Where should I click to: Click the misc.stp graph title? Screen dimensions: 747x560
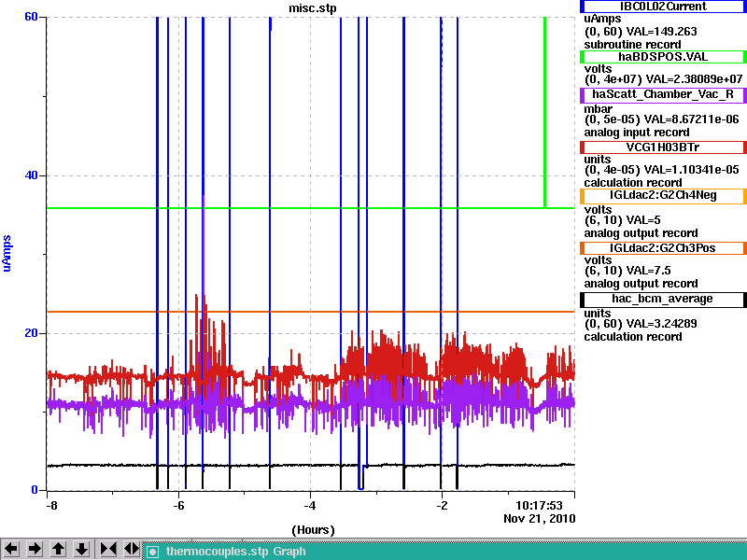click(313, 8)
